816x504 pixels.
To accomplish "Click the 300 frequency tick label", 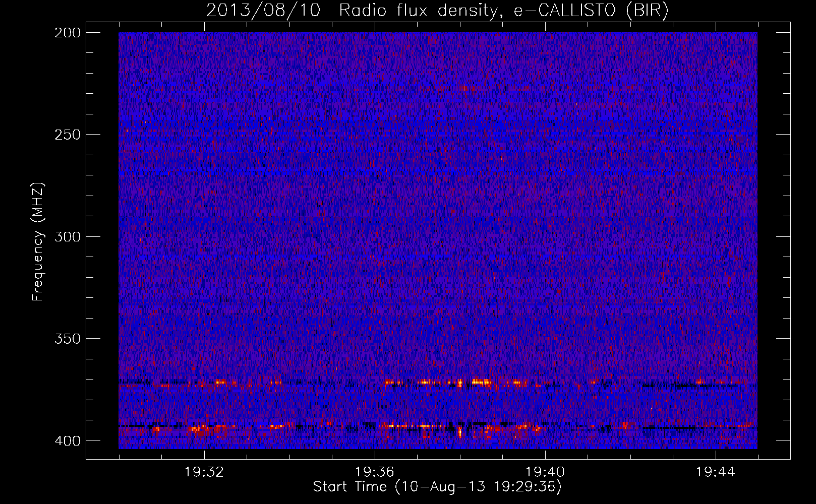I will pyautogui.click(x=68, y=237).
